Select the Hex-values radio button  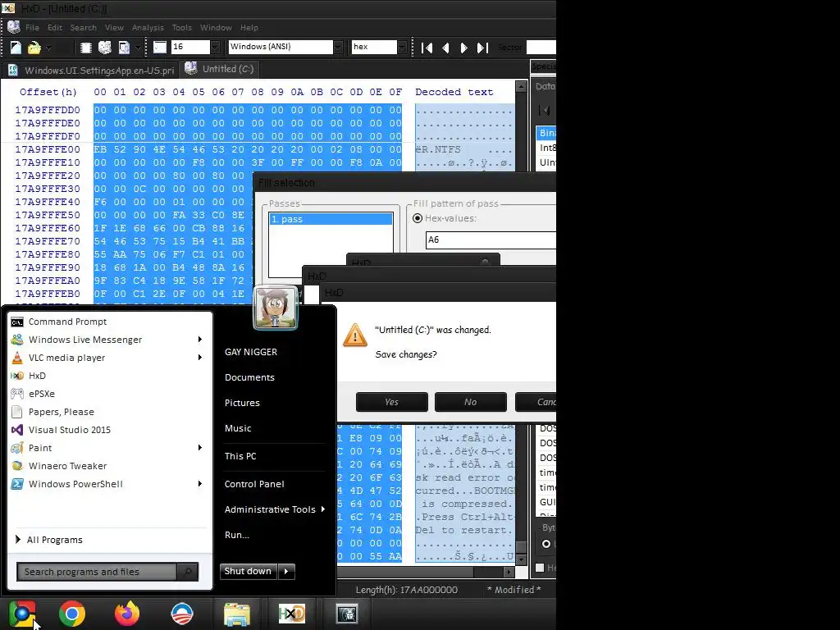(x=418, y=218)
